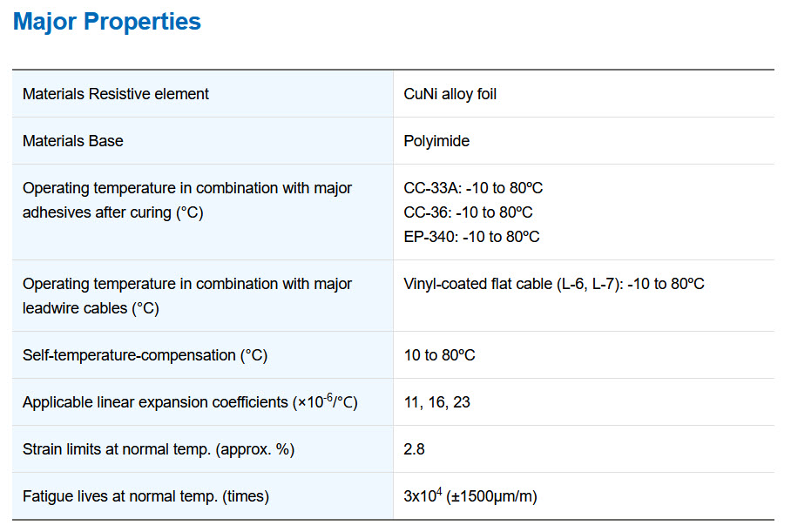Click the Strain limits at normal temp. label
Screen dimensions: 791x532
coord(159,448)
